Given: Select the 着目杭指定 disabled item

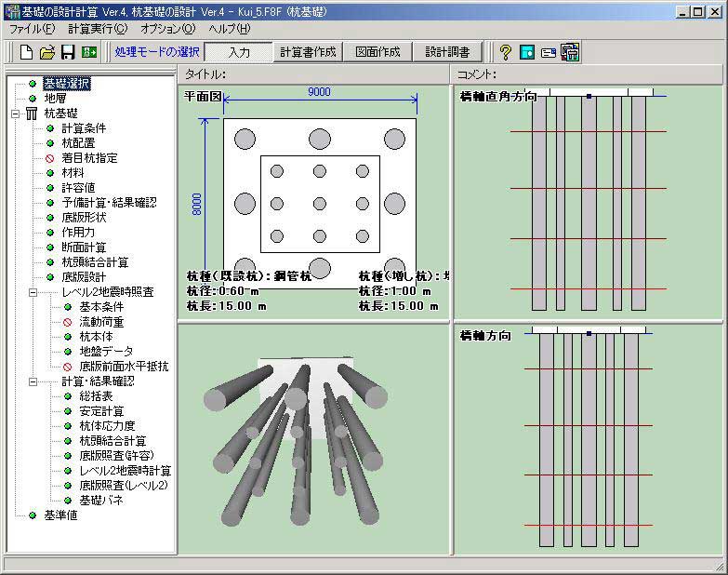Looking at the screenshot, I should [x=89, y=158].
